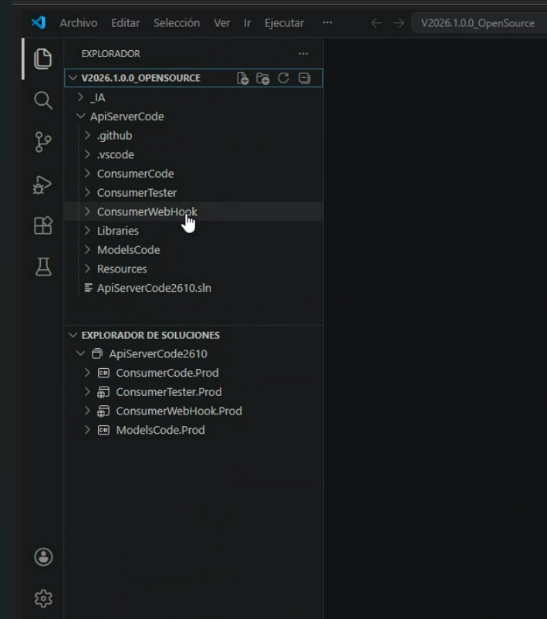Expand the Resources folder chevron
This screenshot has height=619, width=547.
[x=88, y=268]
